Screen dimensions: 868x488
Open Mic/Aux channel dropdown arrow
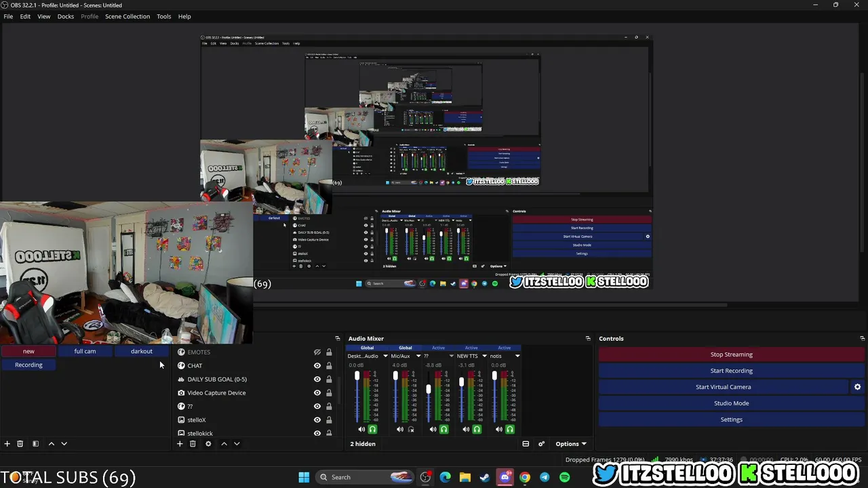(x=418, y=356)
